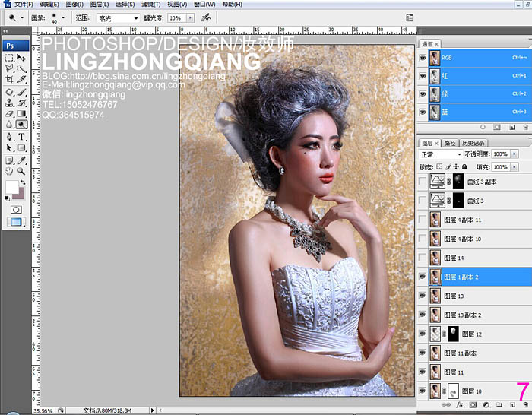Select the Clone Stamp tool
The image size is (532, 415).
[9, 103]
